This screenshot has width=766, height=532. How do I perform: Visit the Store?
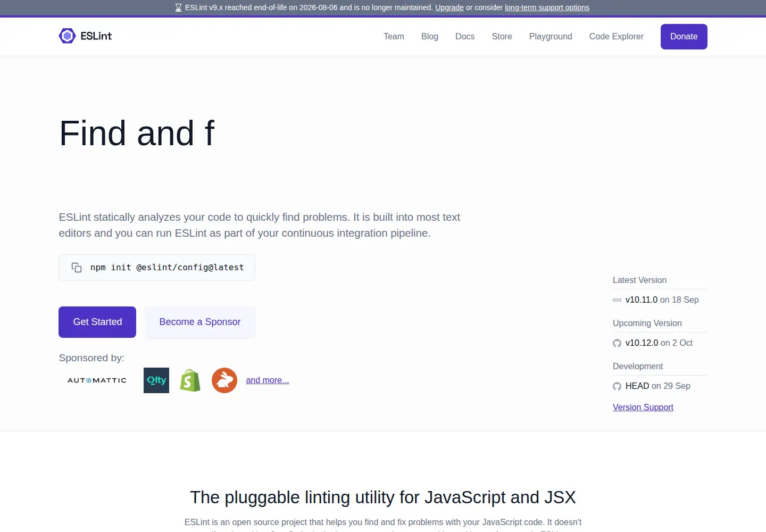tap(502, 36)
